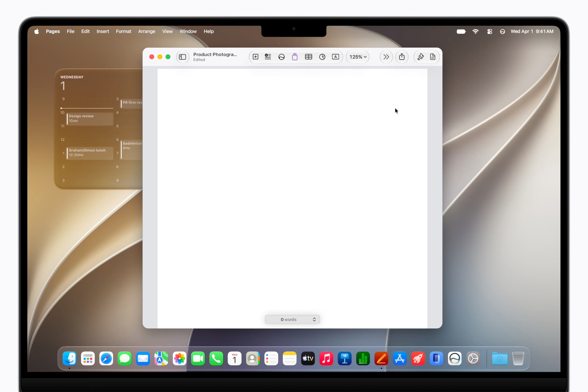
Task: Open Numbers from the Dock
Action: 363,358
